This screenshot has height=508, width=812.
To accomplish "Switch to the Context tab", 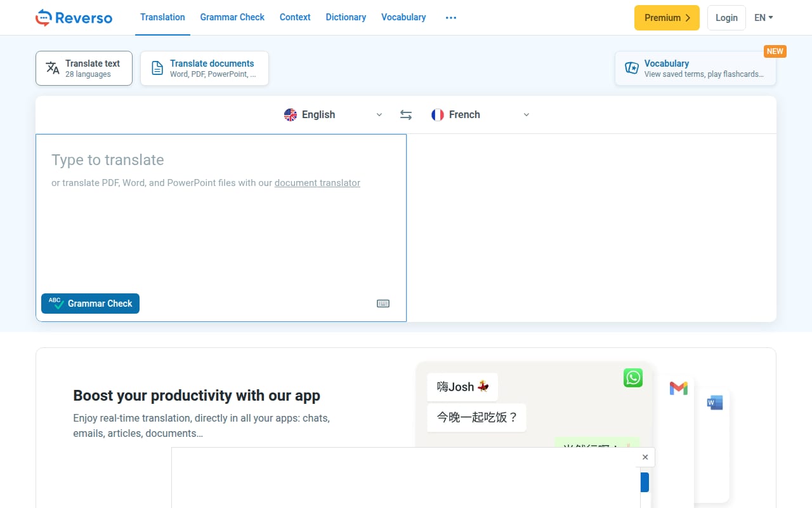I will [295, 17].
